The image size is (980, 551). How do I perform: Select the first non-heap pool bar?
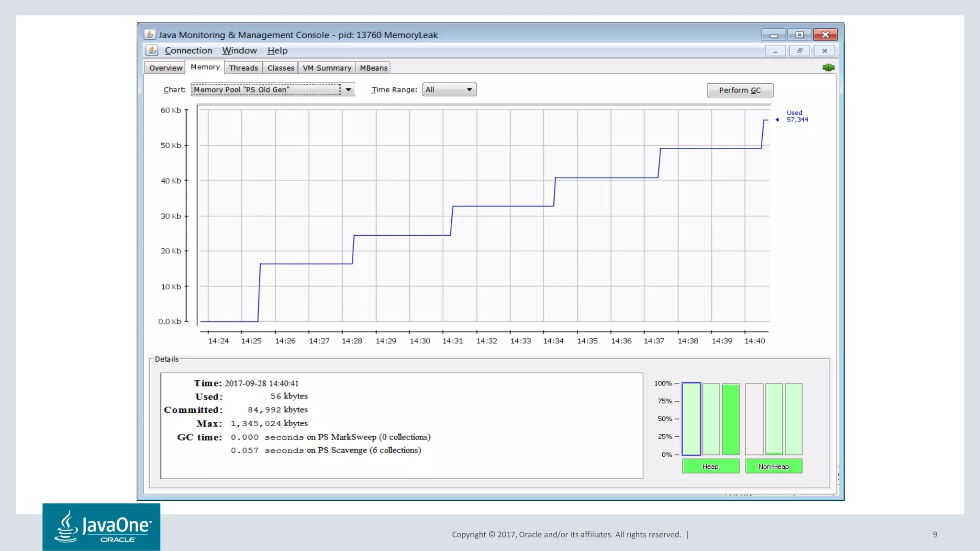(x=754, y=419)
